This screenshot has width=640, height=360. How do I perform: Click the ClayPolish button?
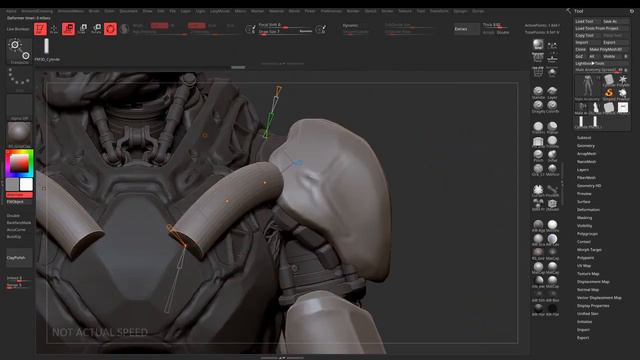coord(19,258)
